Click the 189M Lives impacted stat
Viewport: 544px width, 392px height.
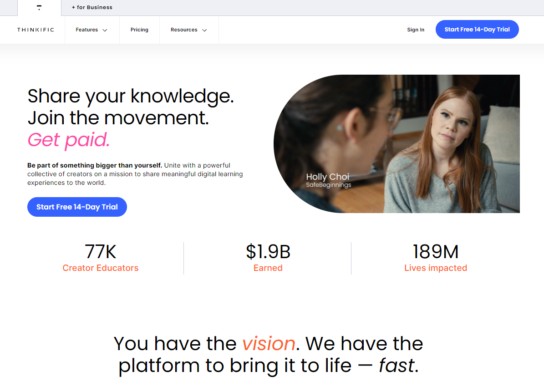pos(436,258)
